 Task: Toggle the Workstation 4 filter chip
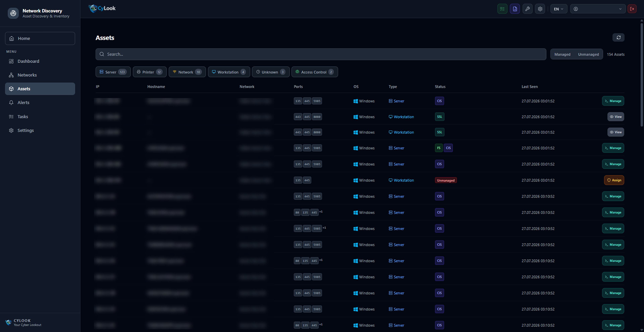[x=229, y=72]
